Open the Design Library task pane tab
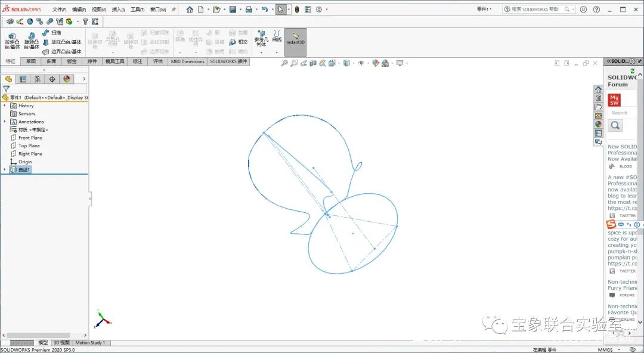 [599, 98]
